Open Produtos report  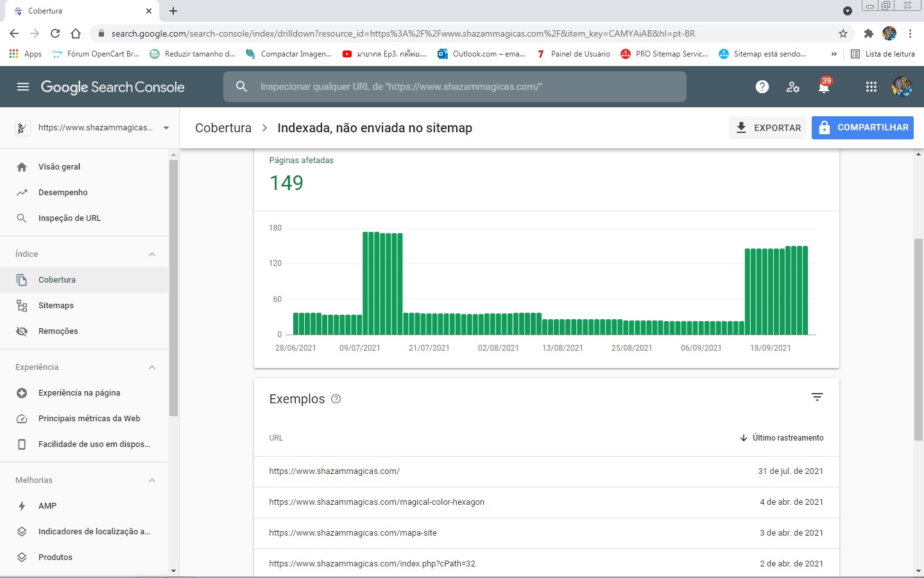click(x=84, y=557)
